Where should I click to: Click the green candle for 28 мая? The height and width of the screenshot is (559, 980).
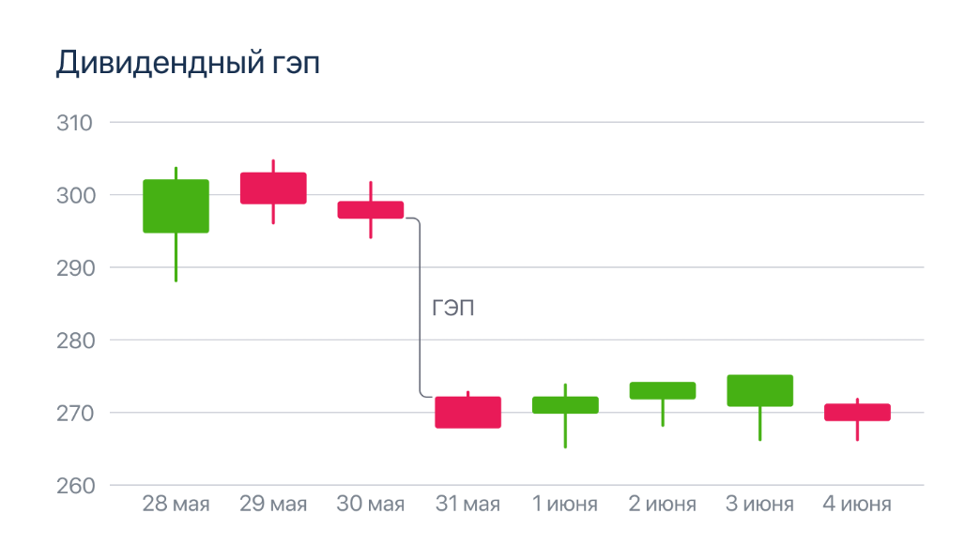(x=176, y=206)
